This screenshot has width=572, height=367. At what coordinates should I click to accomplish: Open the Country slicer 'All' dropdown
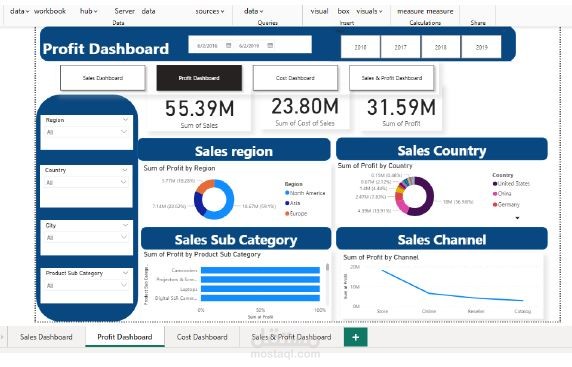tap(86, 182)
